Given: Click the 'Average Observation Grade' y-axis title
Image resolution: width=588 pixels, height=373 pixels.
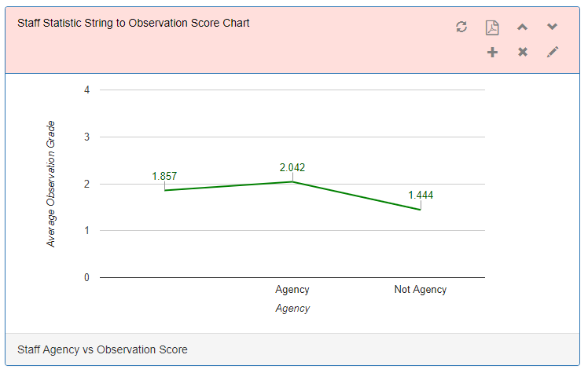Looking at the screenshot, I should pyautogui.click(x=51, y=184).
